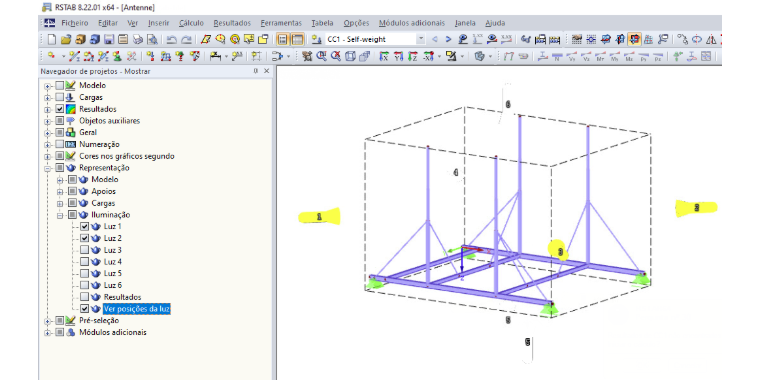760x380 pixels.
Task: Open the Cálculo menu
Action: [x=191, y=23]
